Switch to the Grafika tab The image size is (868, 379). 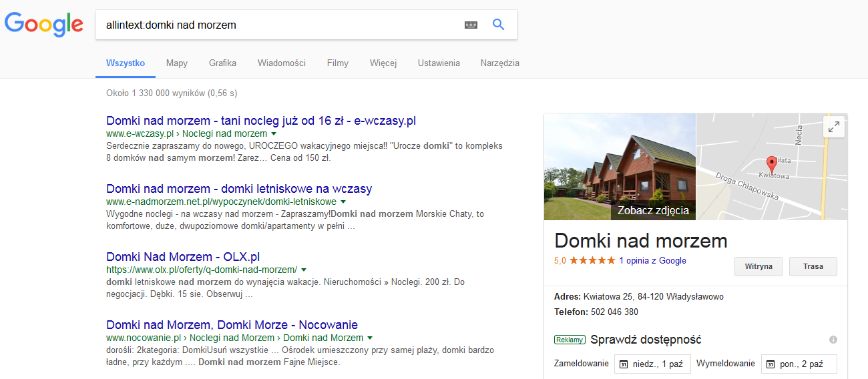[x=222, y=63]
